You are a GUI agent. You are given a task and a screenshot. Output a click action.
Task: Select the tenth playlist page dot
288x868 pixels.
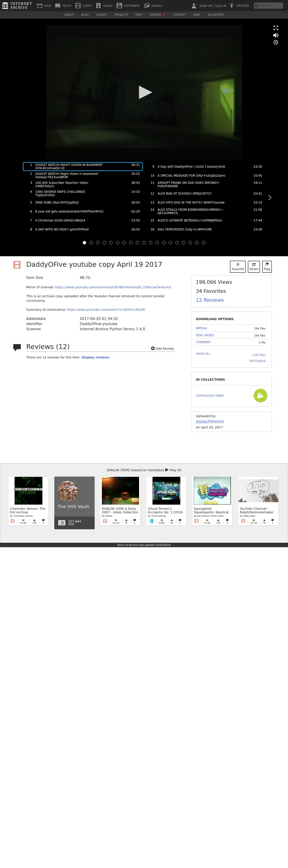tap(144, 243)
